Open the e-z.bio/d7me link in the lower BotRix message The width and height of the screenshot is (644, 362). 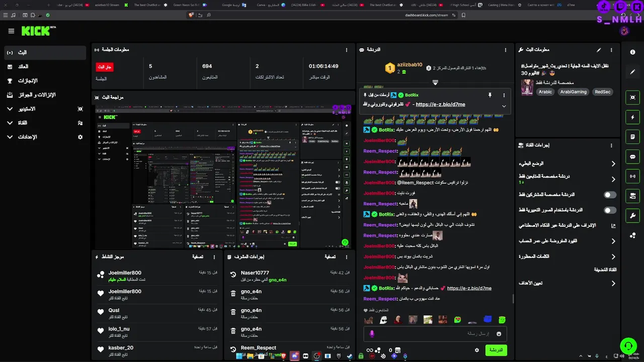(469, 288)
